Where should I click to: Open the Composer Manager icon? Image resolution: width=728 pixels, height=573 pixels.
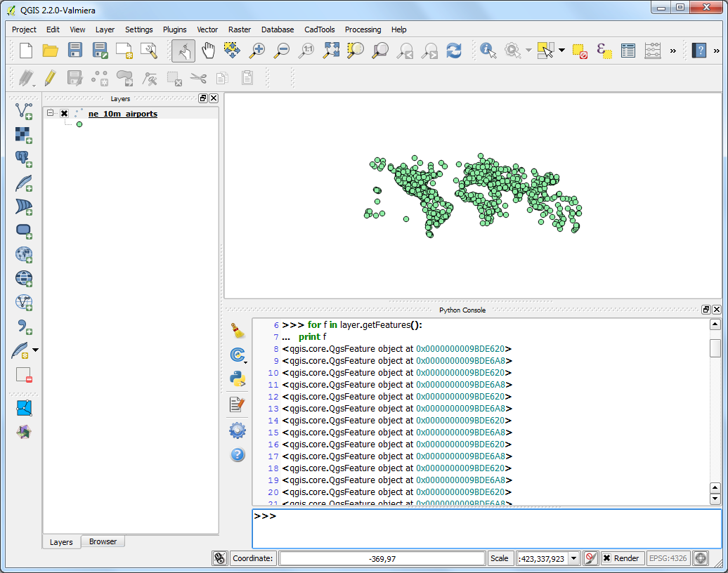coord(149,50)
